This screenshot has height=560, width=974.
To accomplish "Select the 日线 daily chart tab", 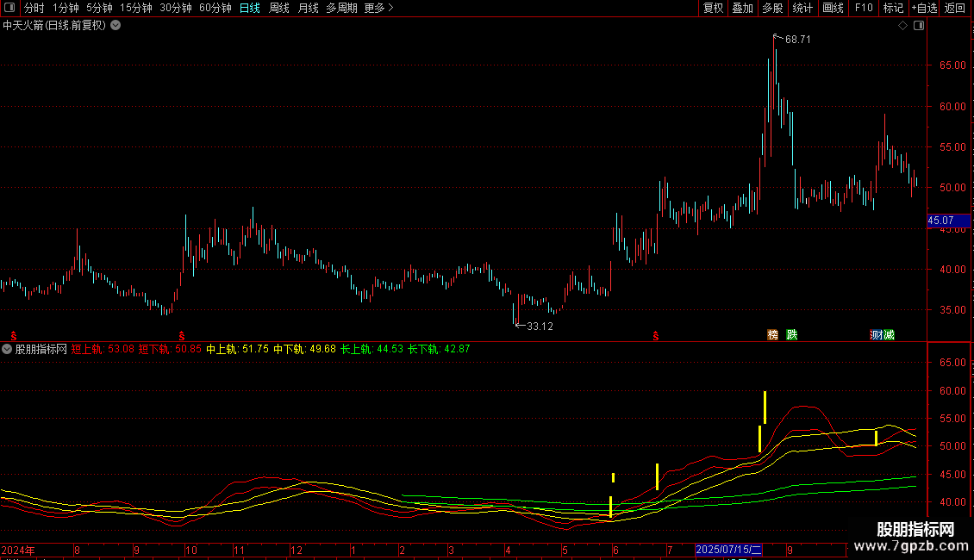I will 250,8.
